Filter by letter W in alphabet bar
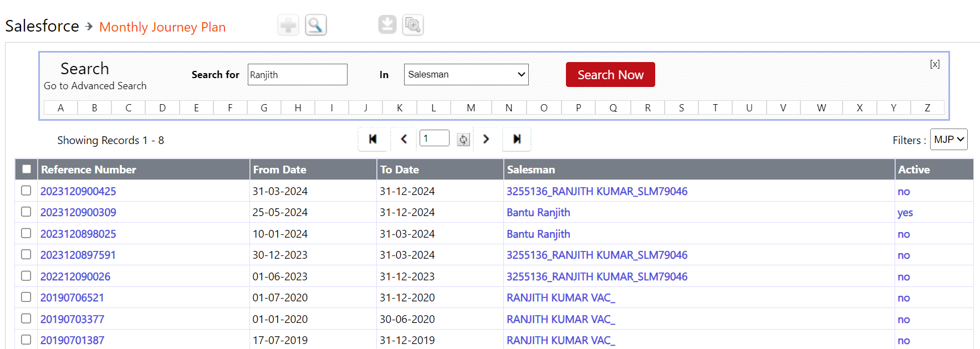 [x=821, y=107]
